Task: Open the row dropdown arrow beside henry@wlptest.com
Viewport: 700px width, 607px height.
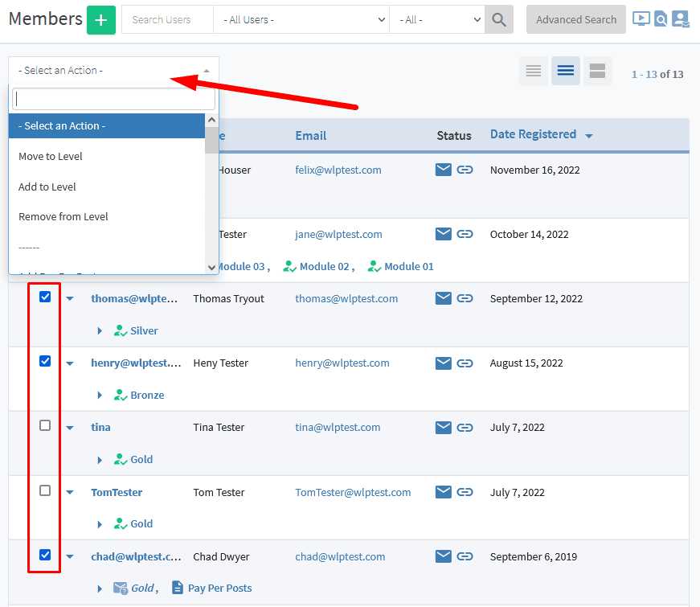Action: coord(70,363)
